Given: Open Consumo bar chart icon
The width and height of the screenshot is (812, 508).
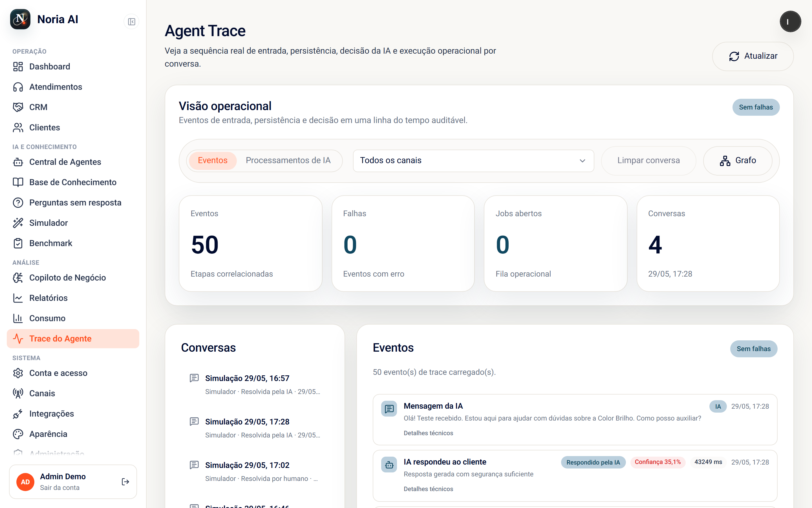Looking at the screenshot, I should click(18, 318).
